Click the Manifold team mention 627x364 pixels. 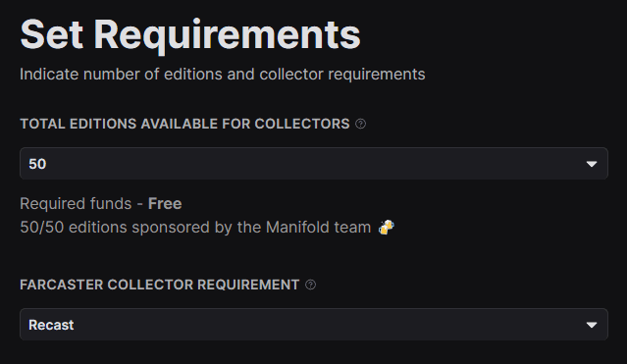click(318, 228)
